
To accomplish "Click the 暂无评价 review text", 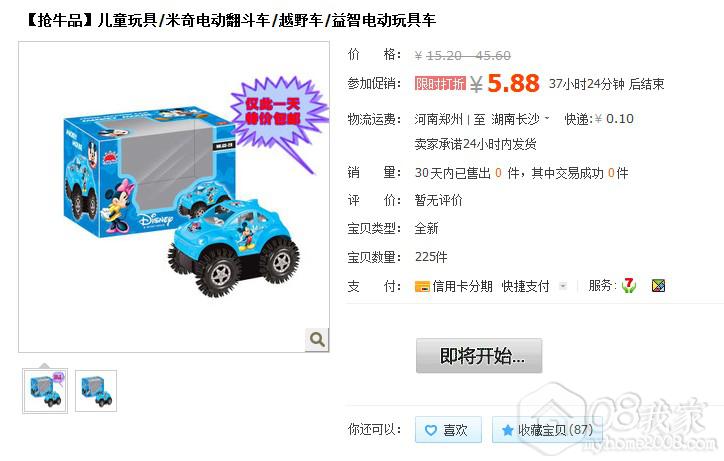I will click(438, 200).
